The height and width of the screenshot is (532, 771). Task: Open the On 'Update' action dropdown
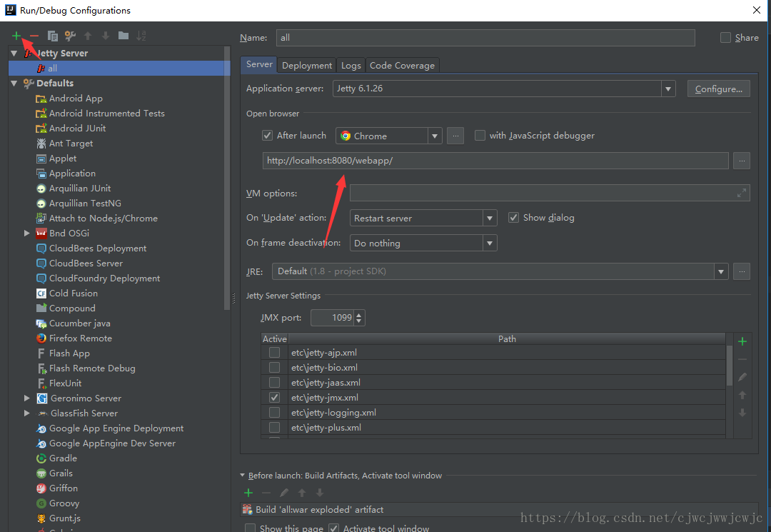[489, 218]
